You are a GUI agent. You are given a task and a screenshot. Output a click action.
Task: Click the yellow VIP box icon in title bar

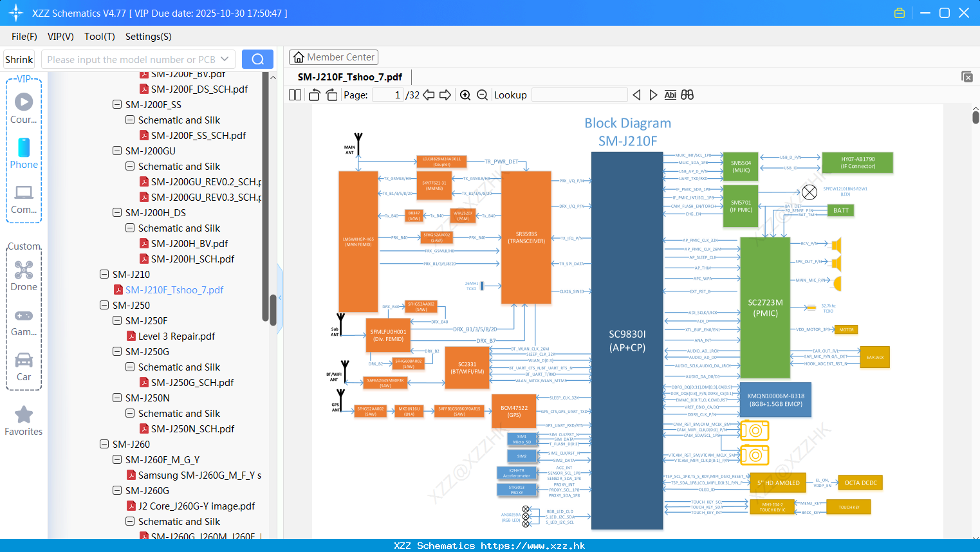tap(900, 13)
